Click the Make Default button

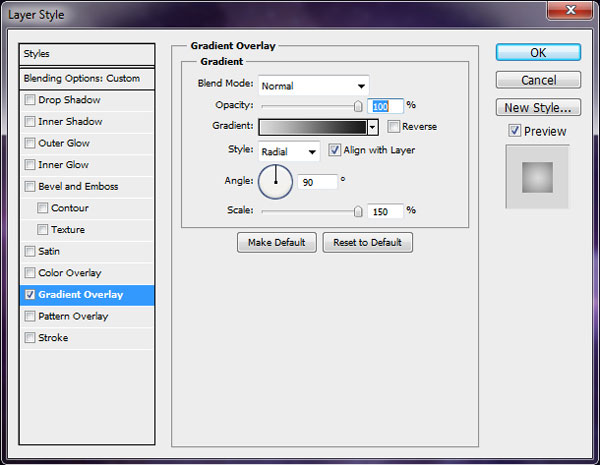[x=277, y=242]
